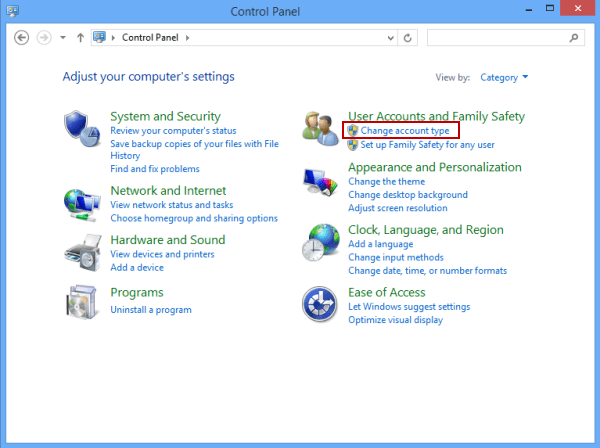The height and width of the screenshot is (448, 600).
Task: Click the Ease of Access icon
Action: [x=320, y=304]
